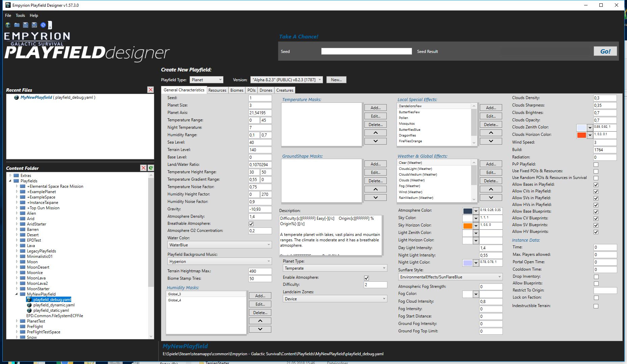627x364 pixels.
Task: Open the Help menu
Action: 34,16
